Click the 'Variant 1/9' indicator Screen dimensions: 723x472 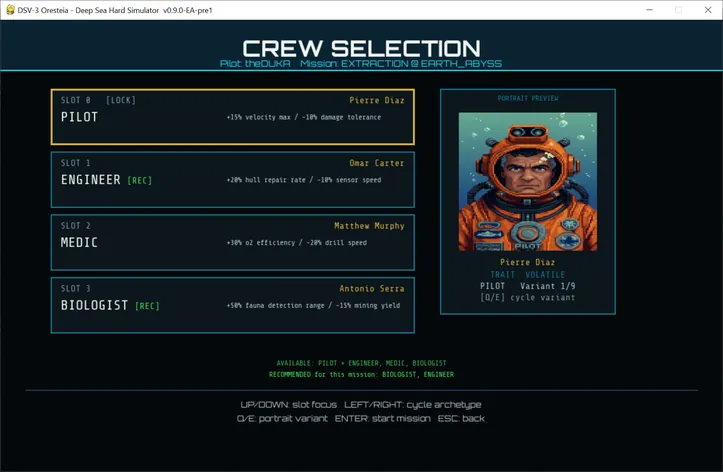point(548,286)
